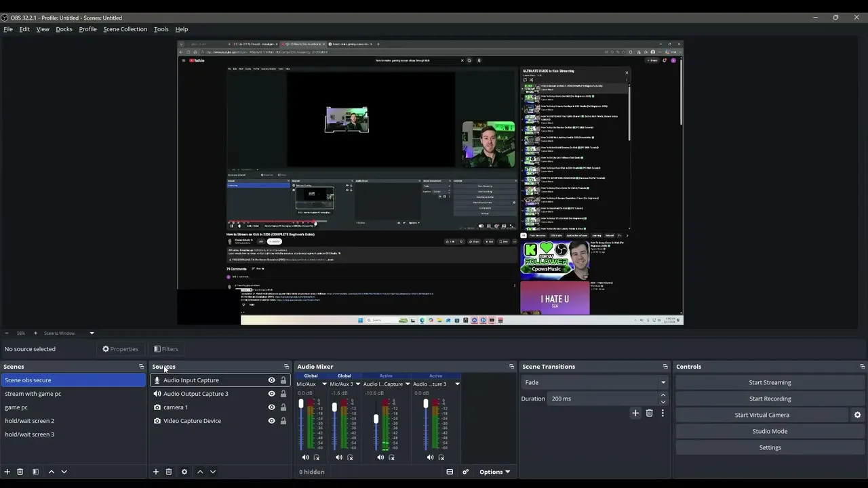Mute the Mic/Aux channel
Viewport: 868px width, 488px height.
(305, 457)
